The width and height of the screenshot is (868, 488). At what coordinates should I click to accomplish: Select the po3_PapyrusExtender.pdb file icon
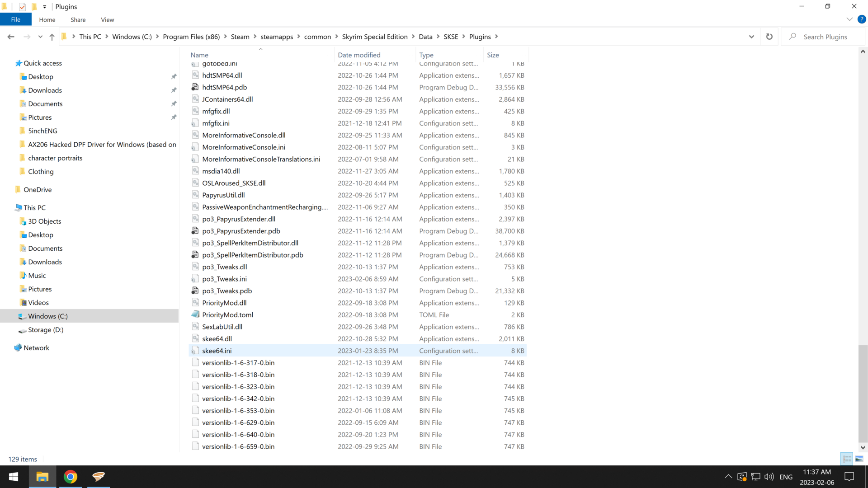(x=195, y=230)
